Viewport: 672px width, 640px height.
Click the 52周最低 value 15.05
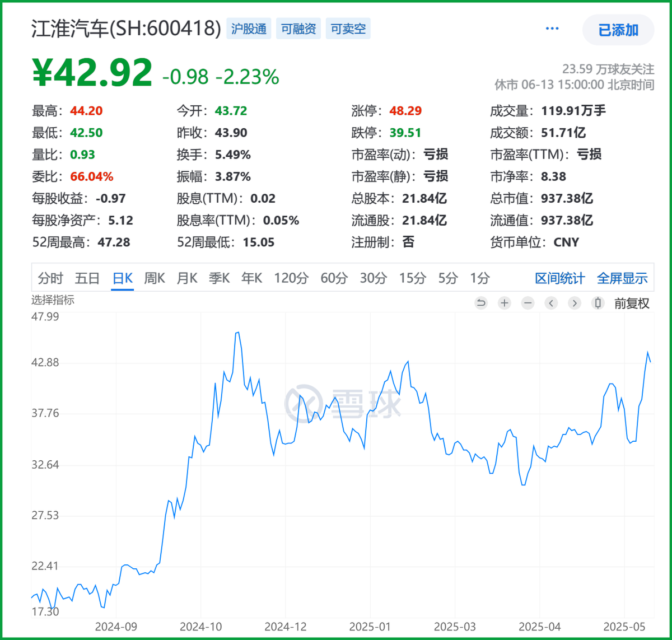pyautogui.click(x=258, y=242)
